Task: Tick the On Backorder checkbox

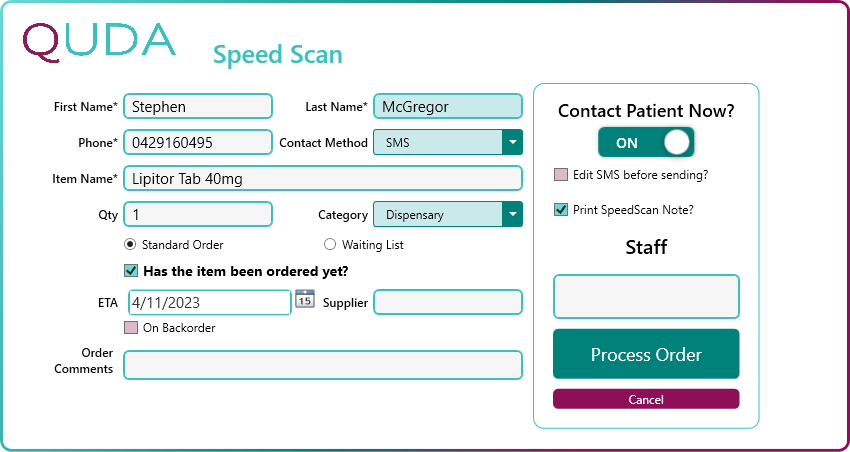Action: pyautogui.click(x=131, y=328)
